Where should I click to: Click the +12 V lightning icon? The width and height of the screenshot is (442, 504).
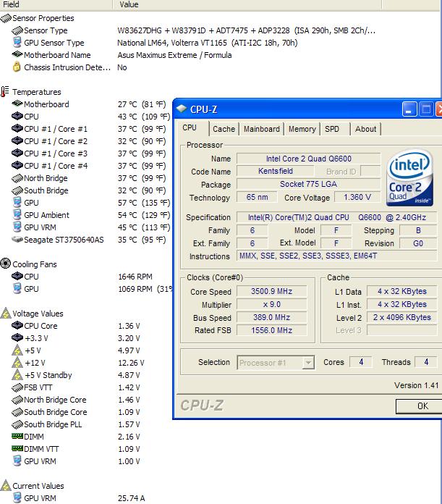(x=17, y=363)
